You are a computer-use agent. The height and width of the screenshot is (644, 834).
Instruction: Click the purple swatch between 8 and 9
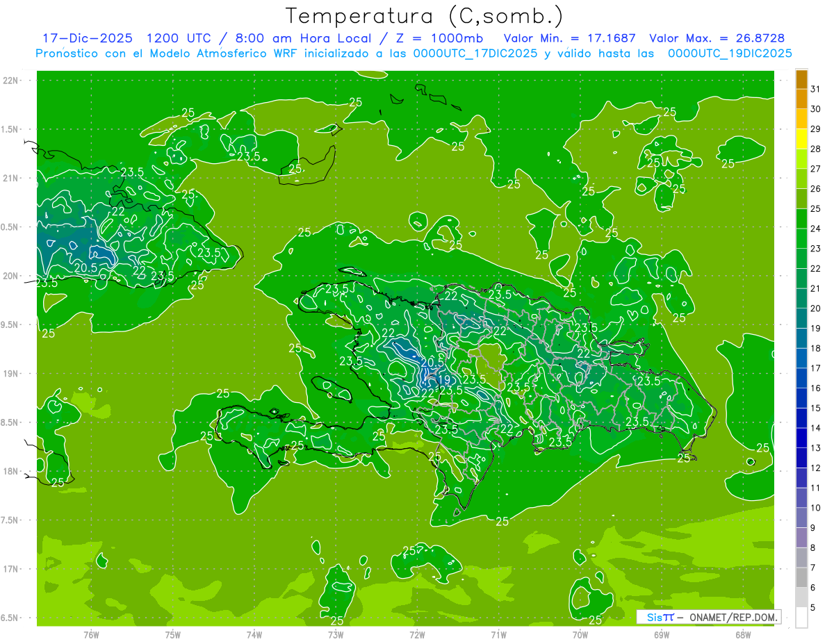801,538
